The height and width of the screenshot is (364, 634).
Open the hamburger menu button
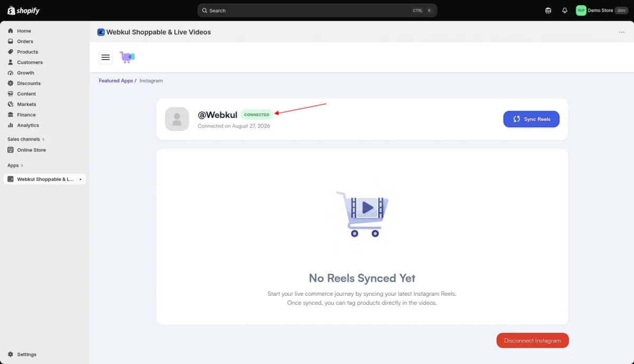(106, 58)
